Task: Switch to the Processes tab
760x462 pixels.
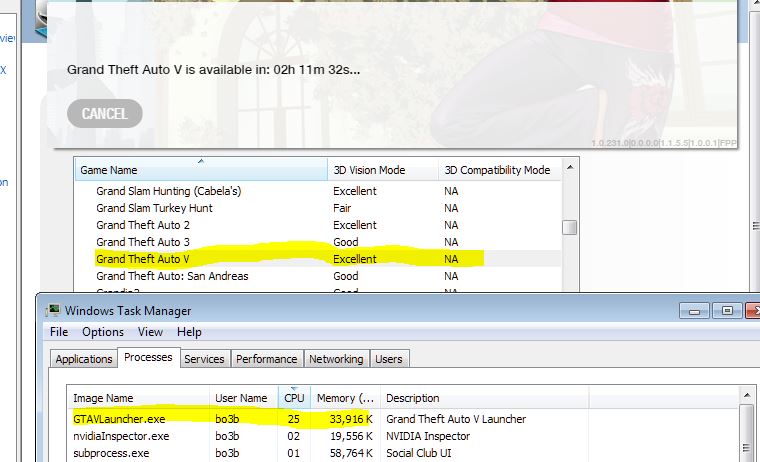Action: point(148,357)
